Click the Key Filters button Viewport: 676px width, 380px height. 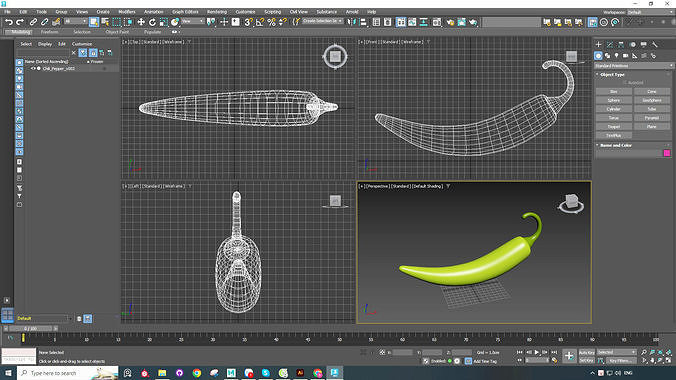point(621,361)
